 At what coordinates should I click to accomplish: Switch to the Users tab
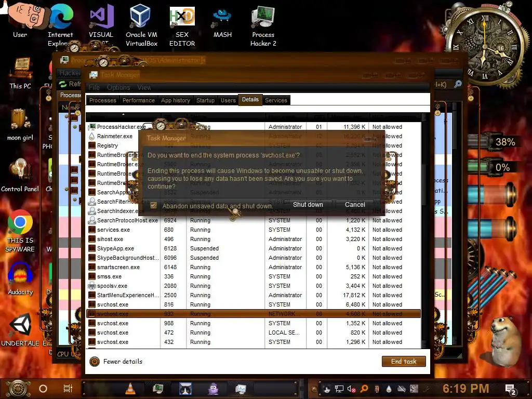[x=228, y=100]
